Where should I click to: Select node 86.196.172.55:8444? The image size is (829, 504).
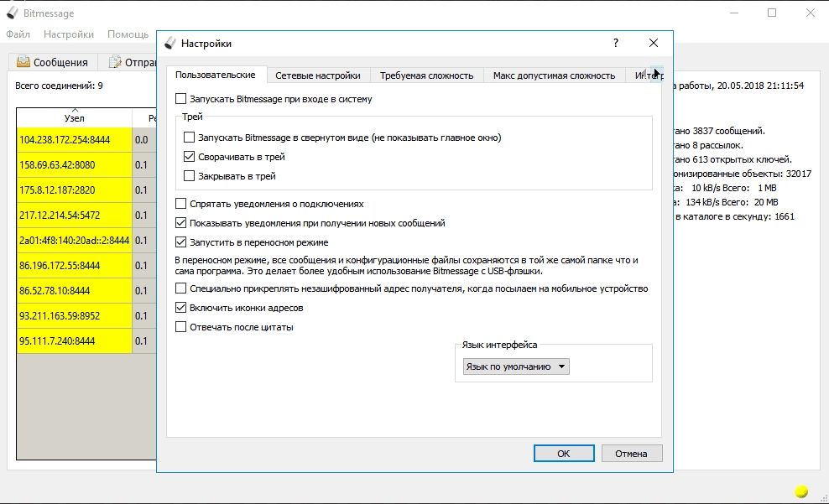click(75, 266)
